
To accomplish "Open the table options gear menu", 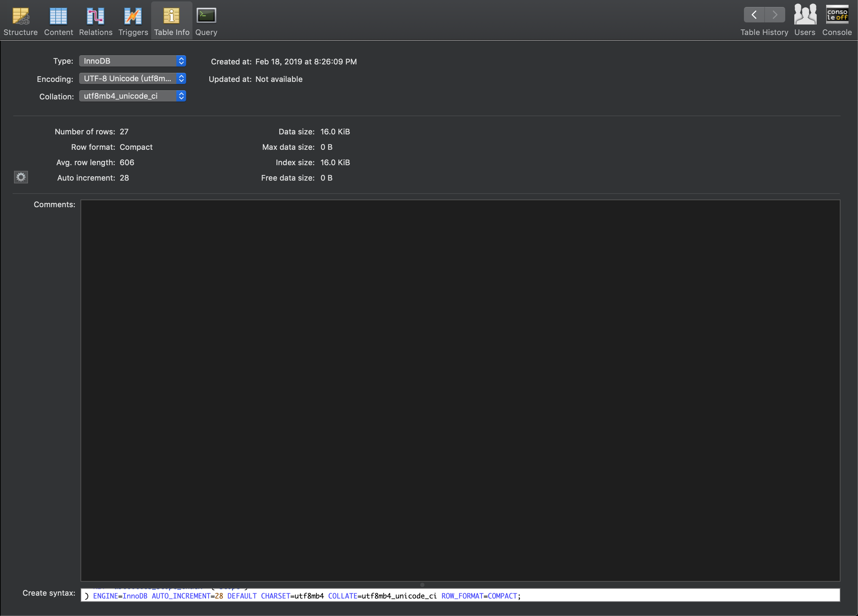I will (x=21, y=177).
